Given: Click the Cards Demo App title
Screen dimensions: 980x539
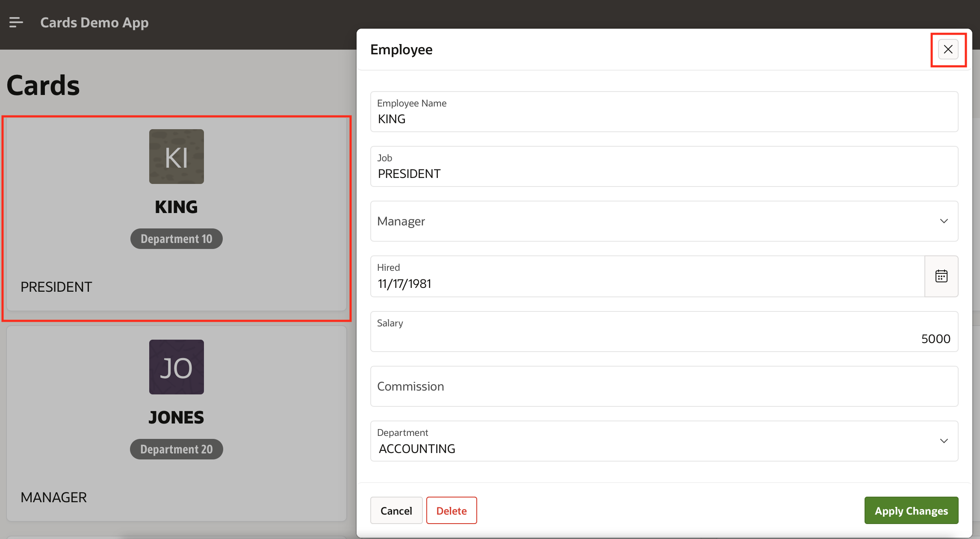Looking at the screenshot, I should tap(94, 22).
